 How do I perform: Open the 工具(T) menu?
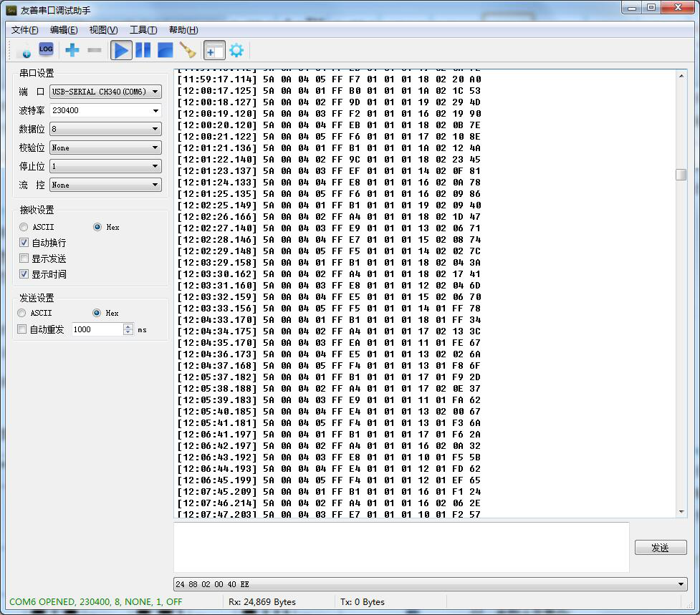(143, 30)
